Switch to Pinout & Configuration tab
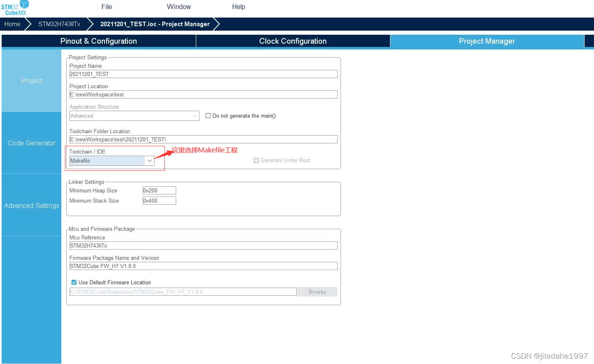This screenshot has width=594, height=364. 99,41
